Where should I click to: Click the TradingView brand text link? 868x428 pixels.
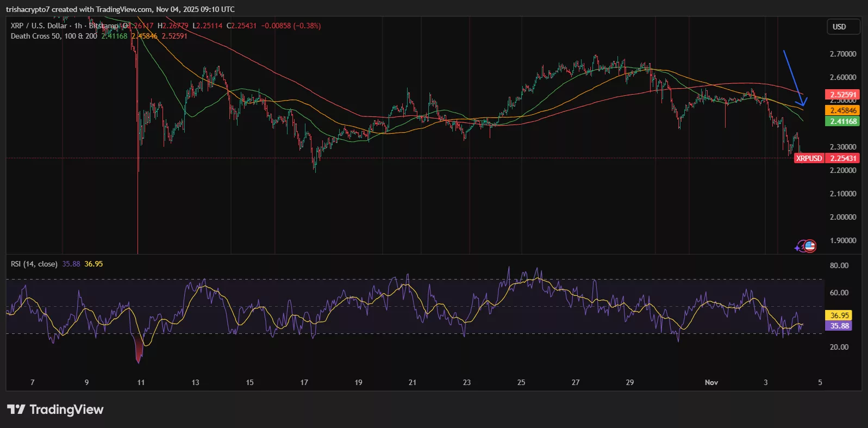pos(66,410)
